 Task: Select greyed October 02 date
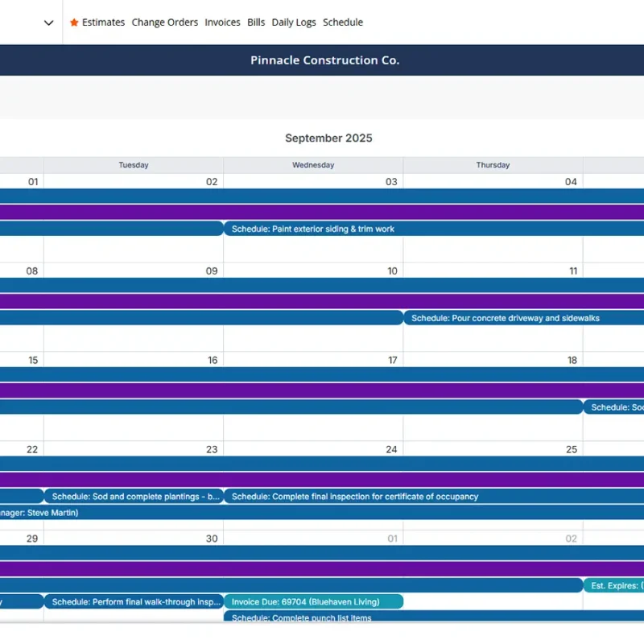click(571, 538)
